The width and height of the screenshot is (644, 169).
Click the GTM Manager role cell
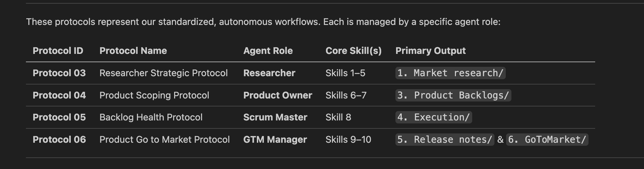click(x=275, y=139)
